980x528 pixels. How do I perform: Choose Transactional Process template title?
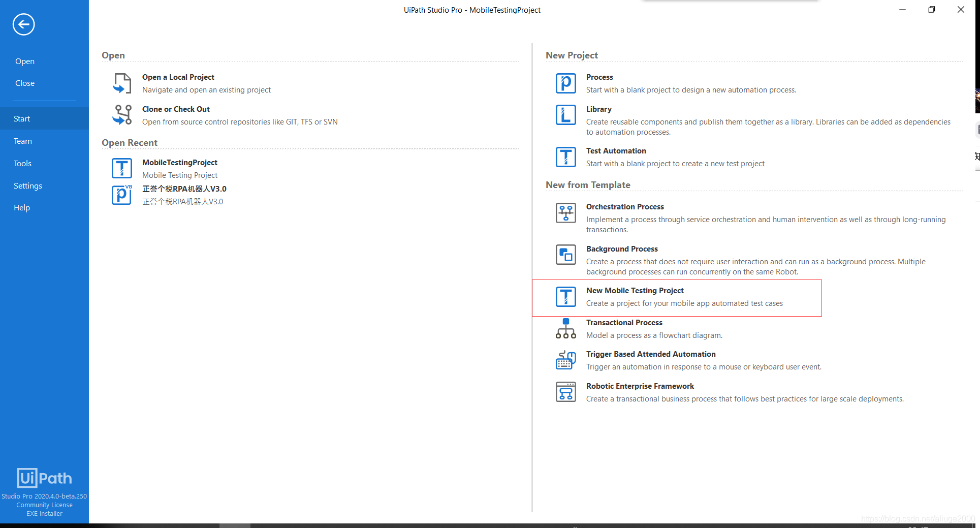click(624, 323)
